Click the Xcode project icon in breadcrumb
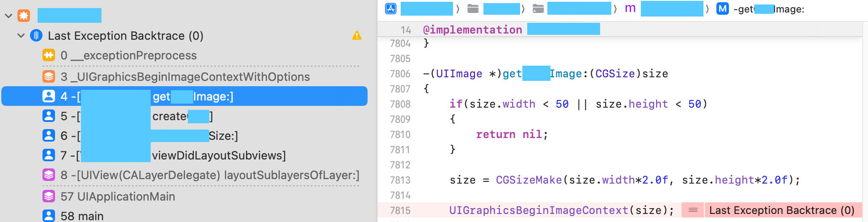868x222 pixels. click(x=391, y=9)
